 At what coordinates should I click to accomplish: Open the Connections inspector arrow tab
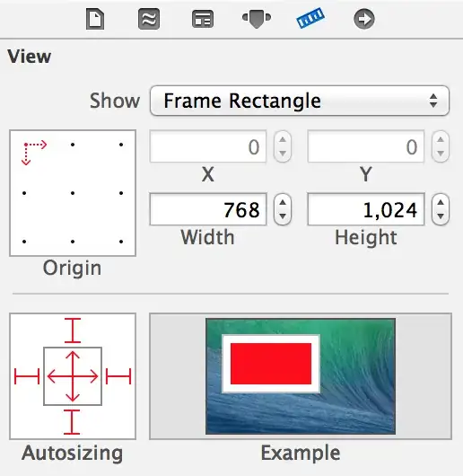pyautogui.click(x=364, y=19)
